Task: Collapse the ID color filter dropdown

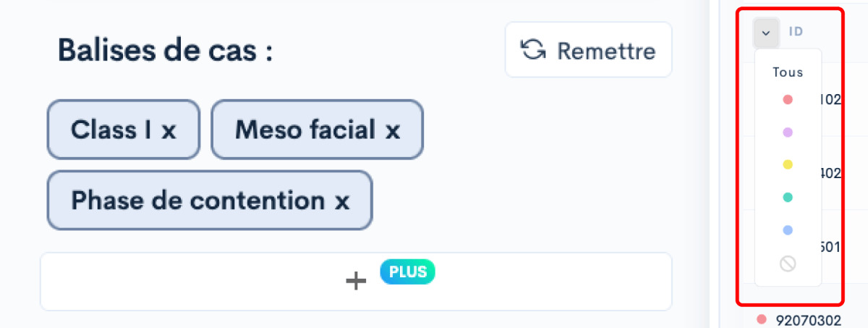Action: pyautogui.click(x=766, y=33)
